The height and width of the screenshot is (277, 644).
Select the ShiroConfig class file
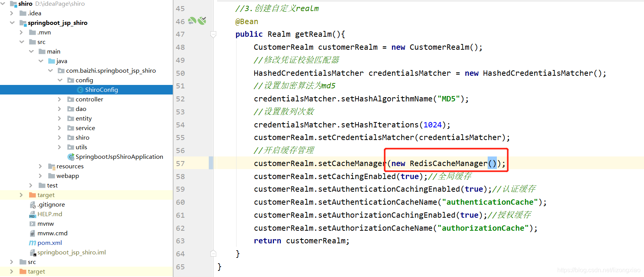tap(101, 90)
